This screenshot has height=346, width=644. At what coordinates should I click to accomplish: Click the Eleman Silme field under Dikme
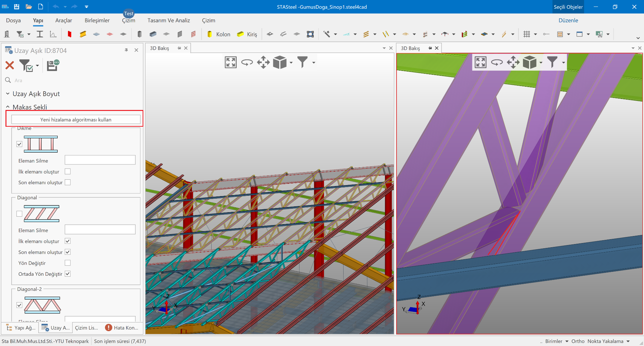[x=100, y=160]
